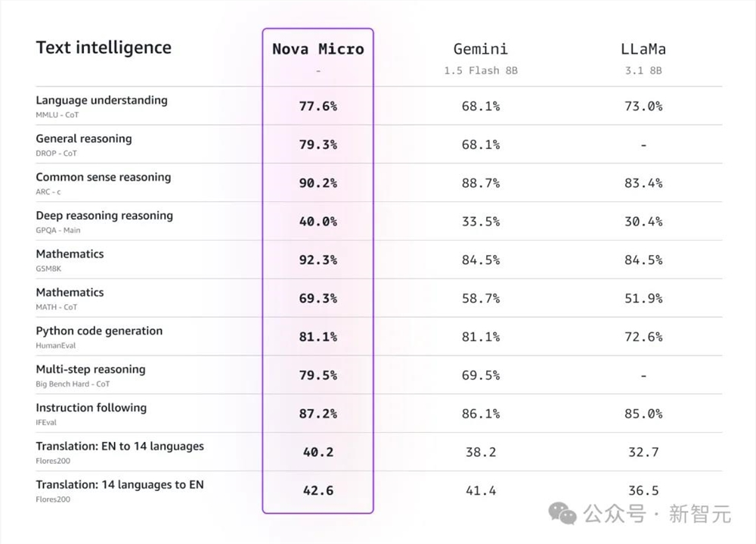Click the 新智元 watermark text
Viewport: 756px width, 544px height.
(699, 514)
